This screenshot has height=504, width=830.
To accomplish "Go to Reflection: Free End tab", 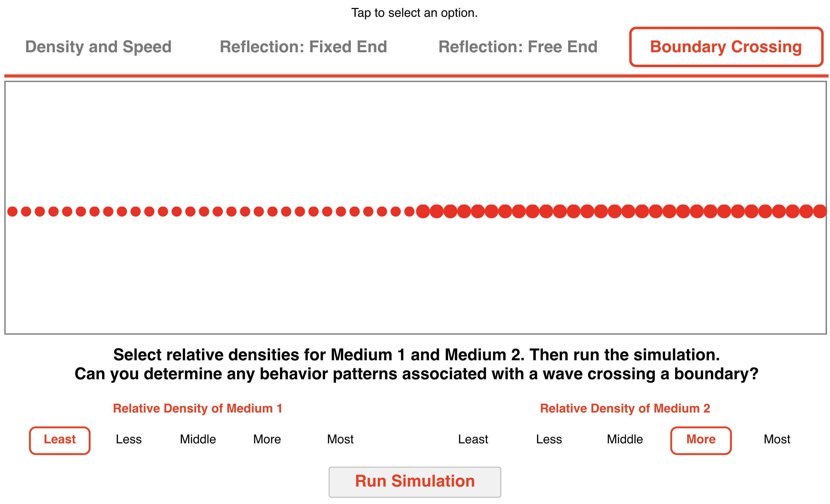I will [x=518, y=47].
